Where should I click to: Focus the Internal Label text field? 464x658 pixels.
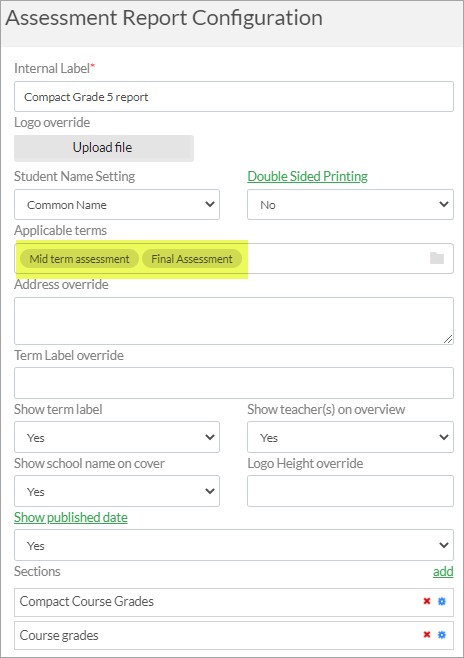coord(234,97)
